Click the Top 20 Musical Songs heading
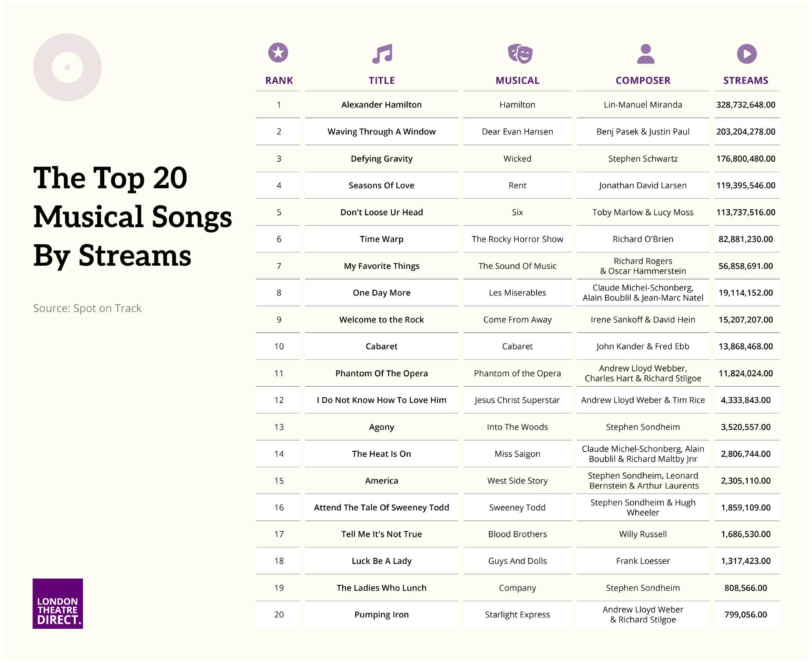Screen dimensions: 812x663 pyautogui.click(x=133, y=217)
